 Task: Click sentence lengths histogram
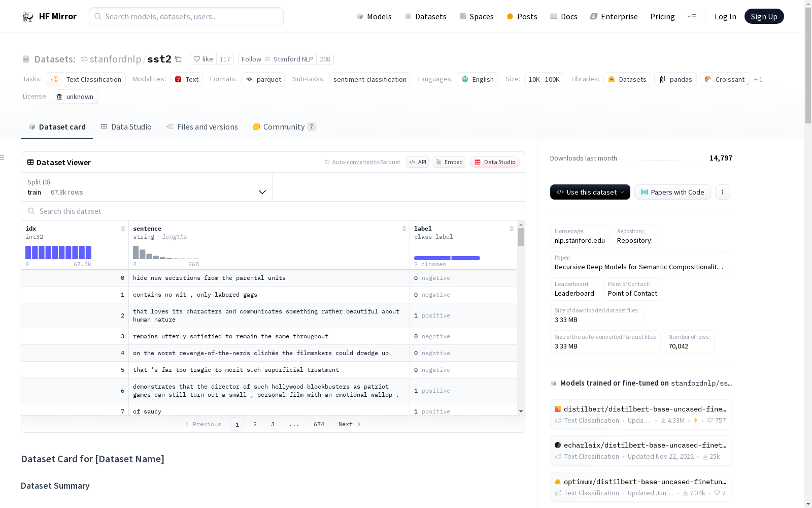coord(166,252)
